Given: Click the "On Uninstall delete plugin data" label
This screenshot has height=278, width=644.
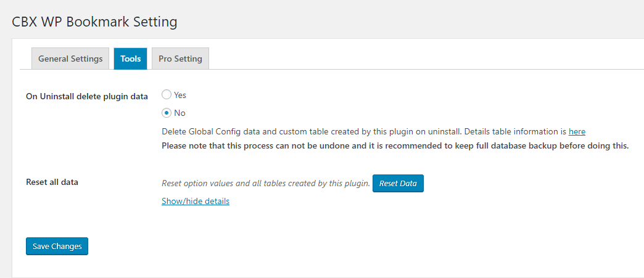Looking at the screenshot, I should point(87,96).
